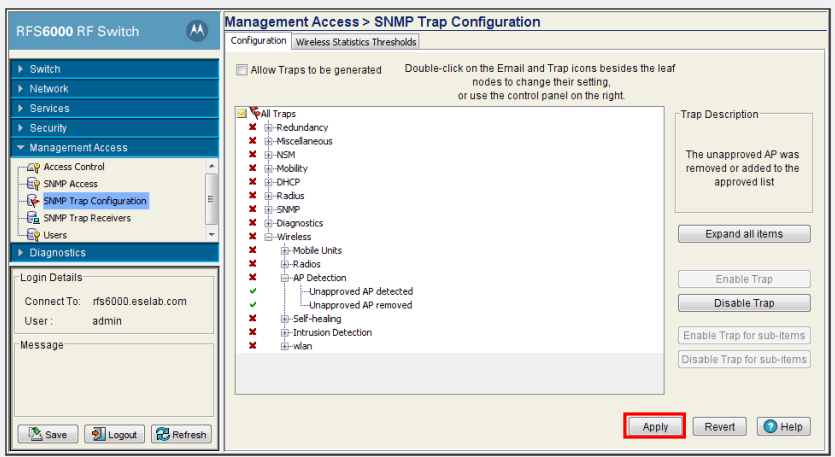This screenshot has height=457, width=835.
Task: Select the Configuration tab
Action: pos(258,40)
